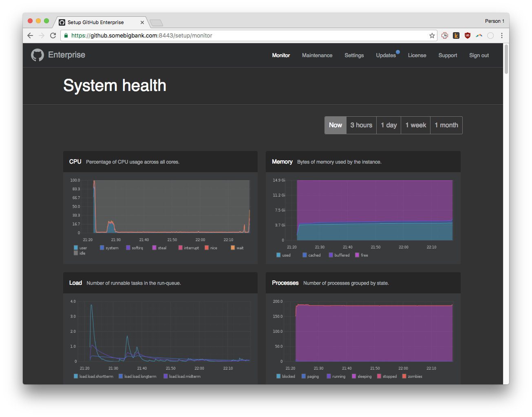This screenshot has height=417, width=532.
Task: Toggle load.load.shortterm in Load legend
Action: click(x=93, y=376)
